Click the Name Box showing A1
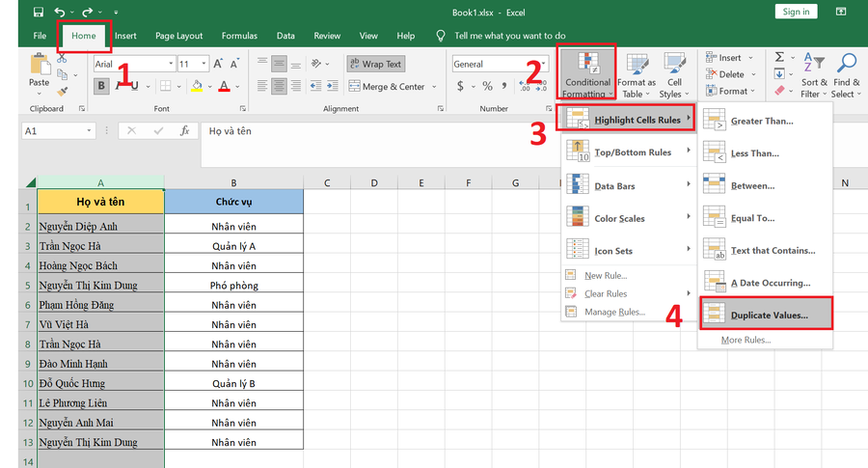This screenshot has width=868, height=468. [57, 130]
